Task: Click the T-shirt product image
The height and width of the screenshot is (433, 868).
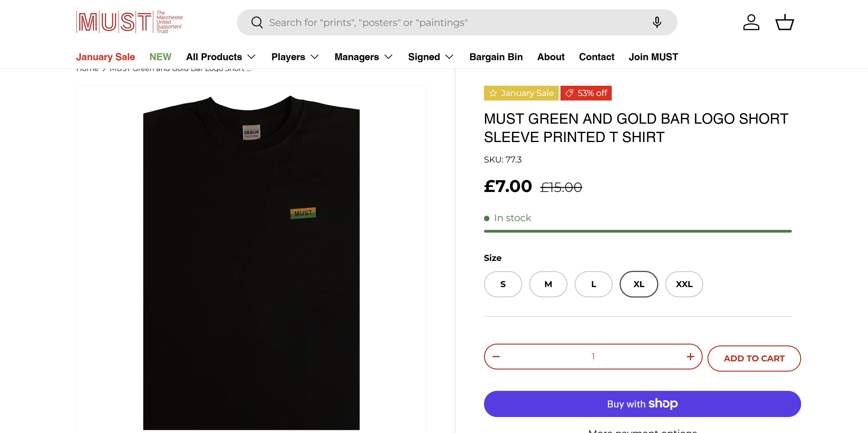Action: [251, 259]
